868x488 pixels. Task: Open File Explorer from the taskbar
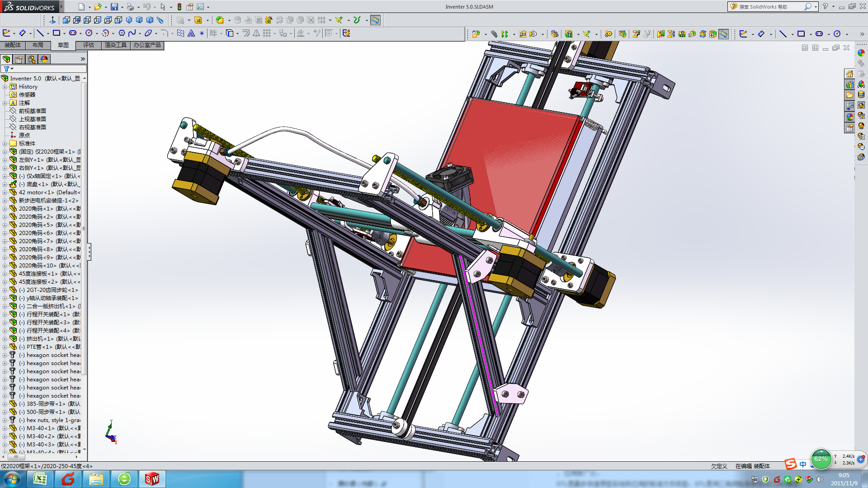(96, 479)
